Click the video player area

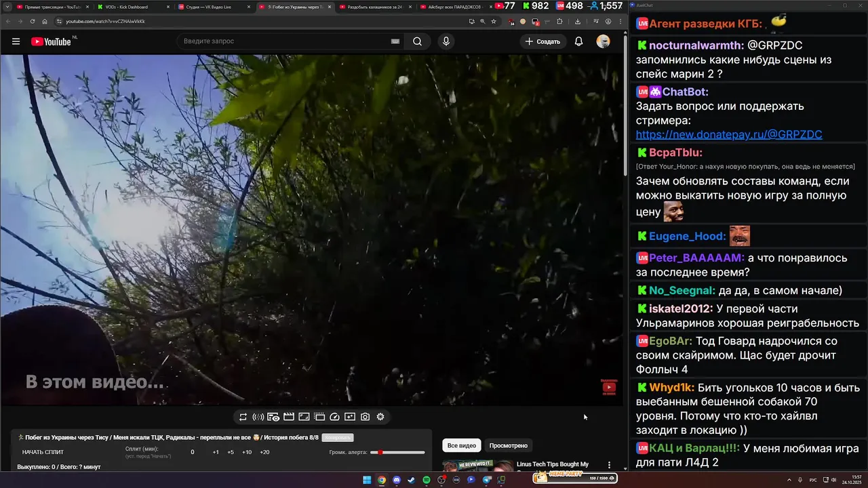coord(312,230)
